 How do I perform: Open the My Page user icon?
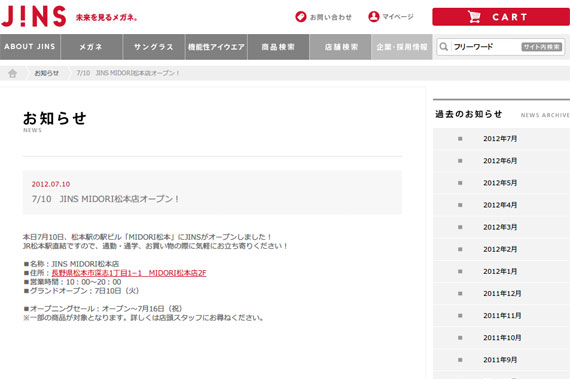click(373, 16)
